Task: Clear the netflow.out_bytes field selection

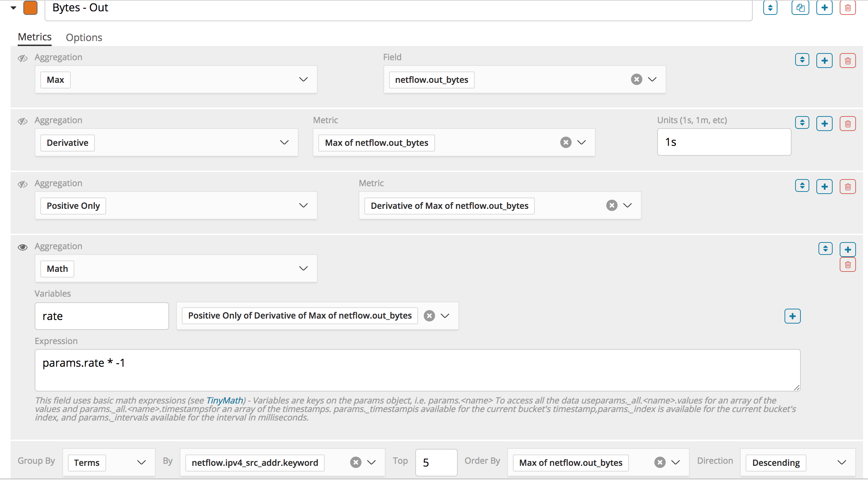Action: [636, 79]
